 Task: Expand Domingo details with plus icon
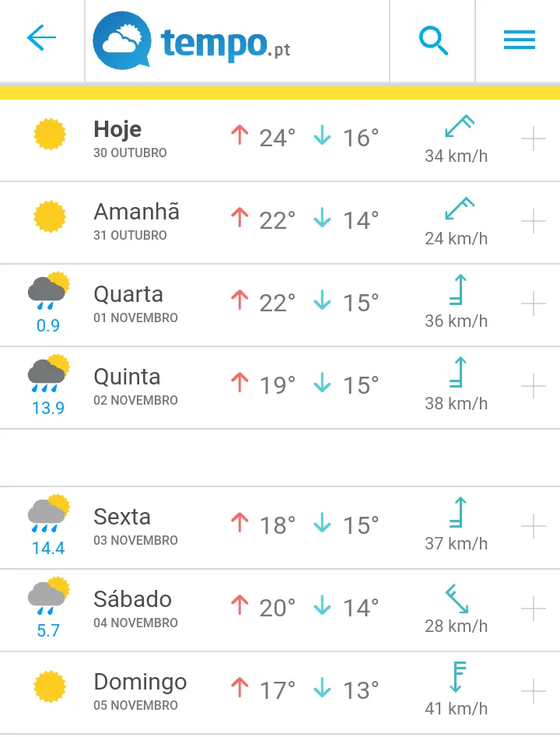(534, 691)
